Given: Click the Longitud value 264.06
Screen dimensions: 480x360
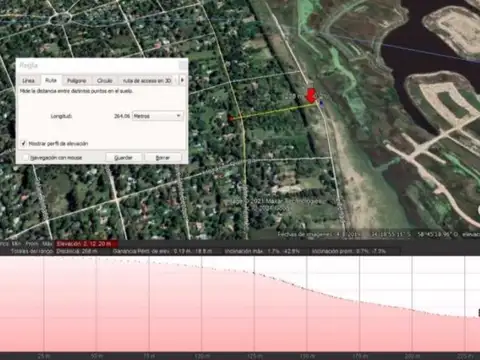Looking at the screenshot, I should point(122,116).
